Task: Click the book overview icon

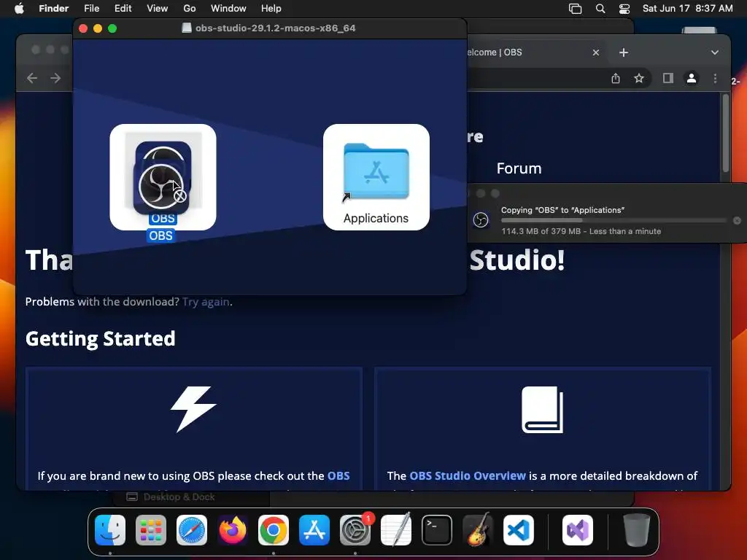Action: (542, 410)
